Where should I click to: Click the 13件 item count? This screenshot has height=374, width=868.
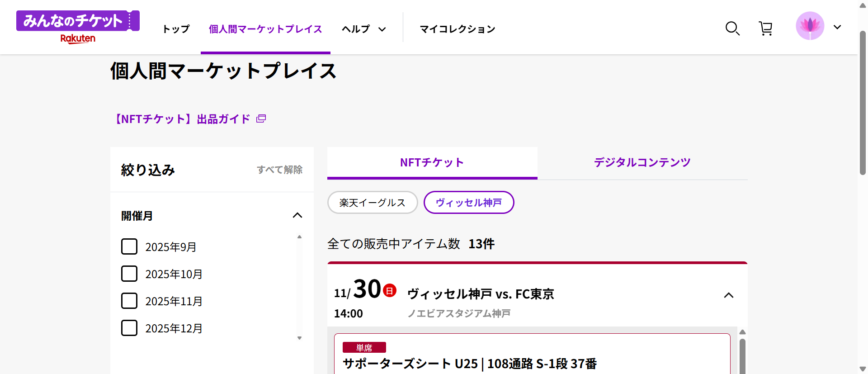[481, 244]
